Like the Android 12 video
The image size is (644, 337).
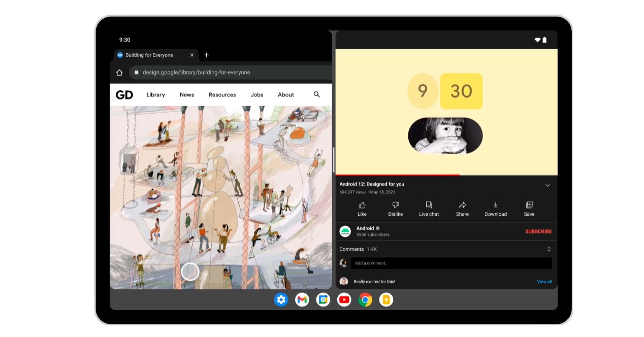click(x=362, y=209)
